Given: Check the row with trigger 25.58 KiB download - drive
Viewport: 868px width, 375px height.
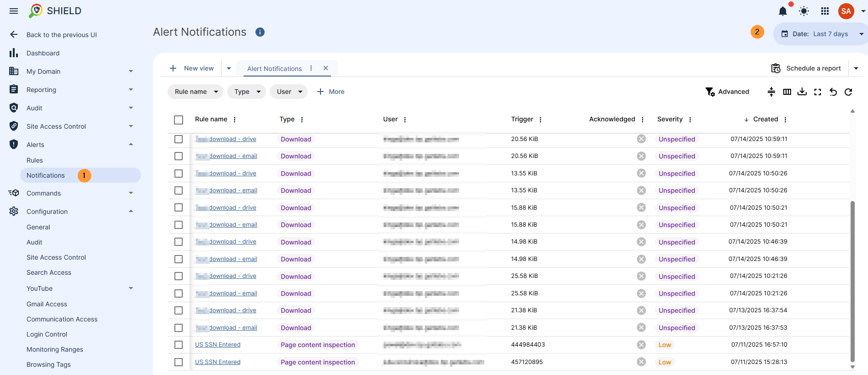Looking at the screenshot, I should (x=179, y=276).
